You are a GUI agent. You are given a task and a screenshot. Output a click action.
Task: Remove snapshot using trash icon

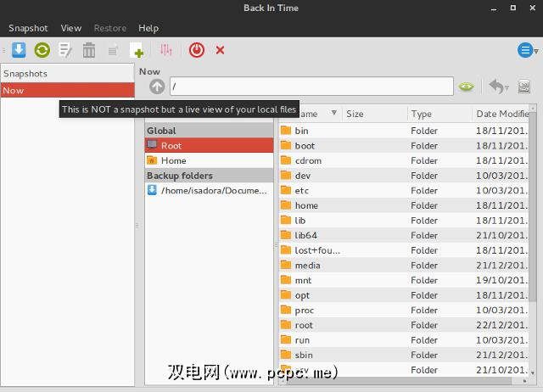tap(89, 50)
